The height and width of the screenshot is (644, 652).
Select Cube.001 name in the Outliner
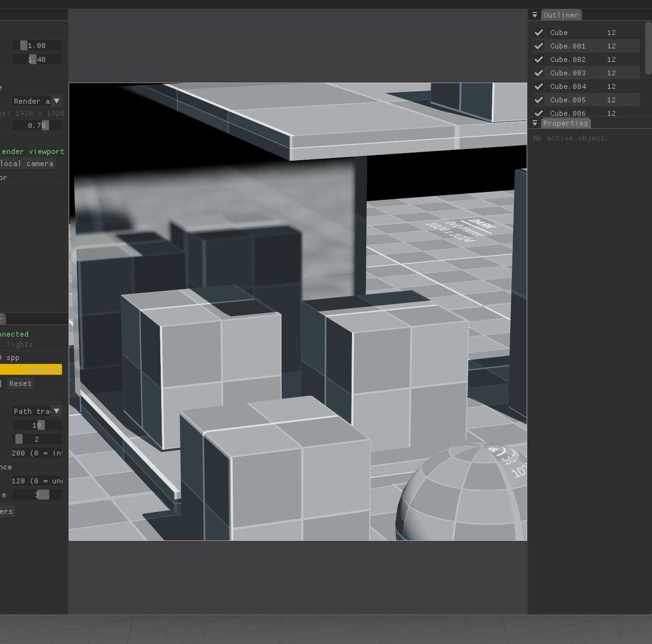tap(568, 46)
